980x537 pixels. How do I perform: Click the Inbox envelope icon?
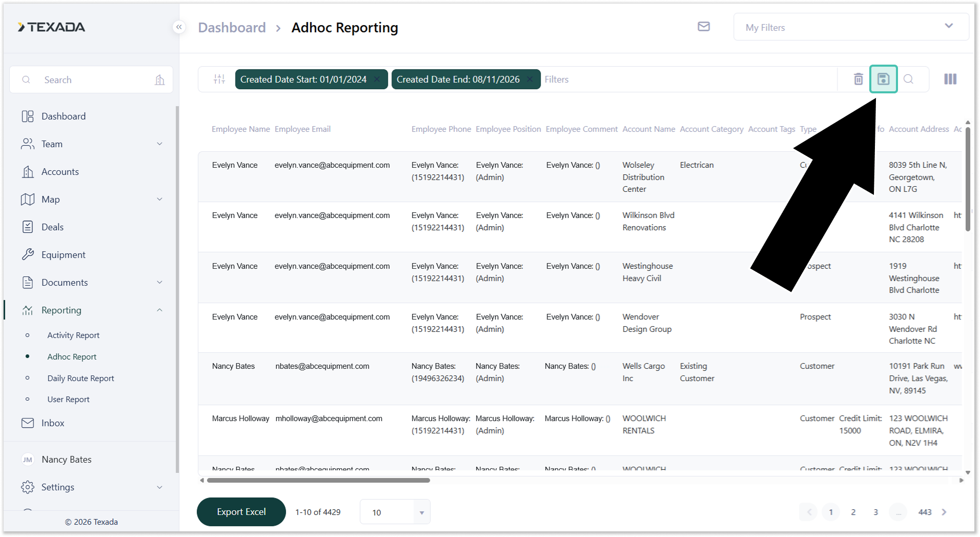coord(28,423)
